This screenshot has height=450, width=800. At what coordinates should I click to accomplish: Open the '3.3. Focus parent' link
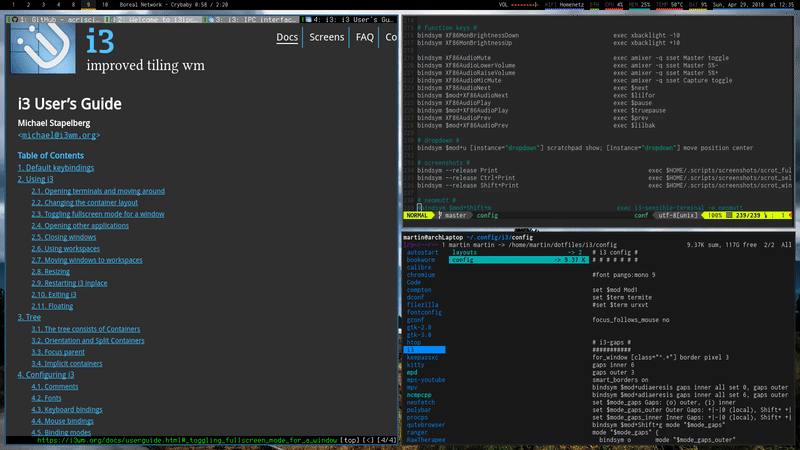[x=58, y=352]
